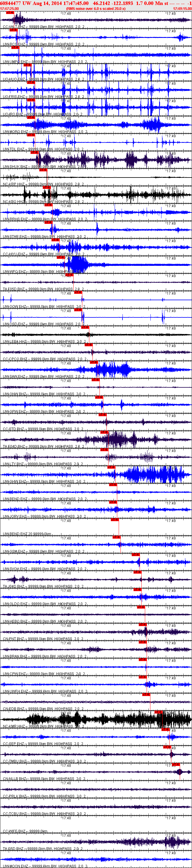Screen dimensions: 192x868
Task: Click the UW.MOON.EHZ station label
Action: [45, 866]
